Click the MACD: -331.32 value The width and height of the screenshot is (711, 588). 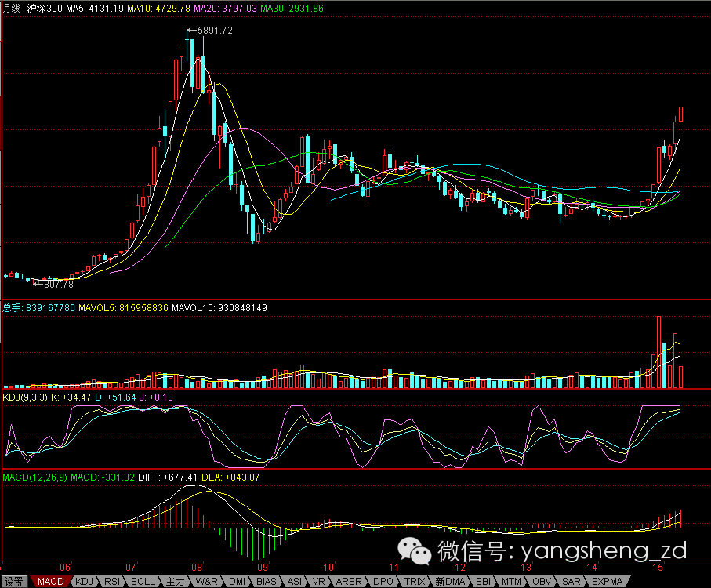click(103, 477)
